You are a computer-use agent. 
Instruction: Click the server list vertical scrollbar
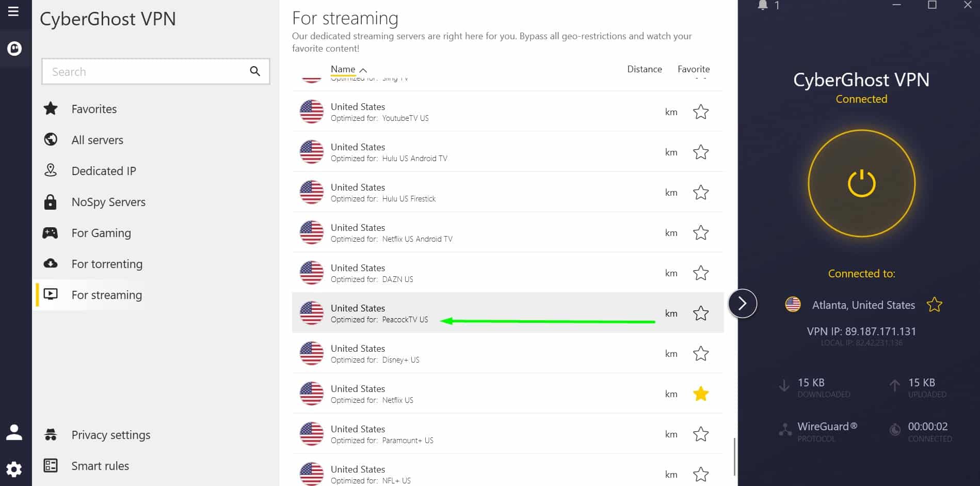point(734,457)
